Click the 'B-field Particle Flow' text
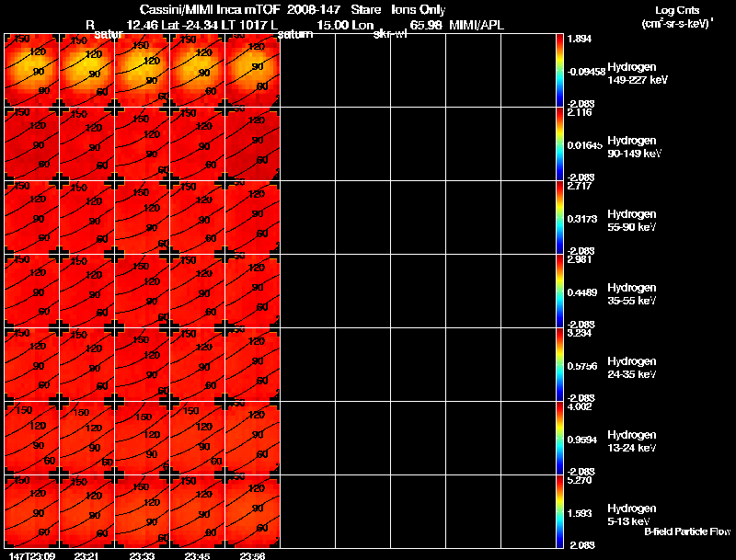Image resolution: width=736 pixels, height=560 pixels. pyautogui.click(x=687, y=531)
